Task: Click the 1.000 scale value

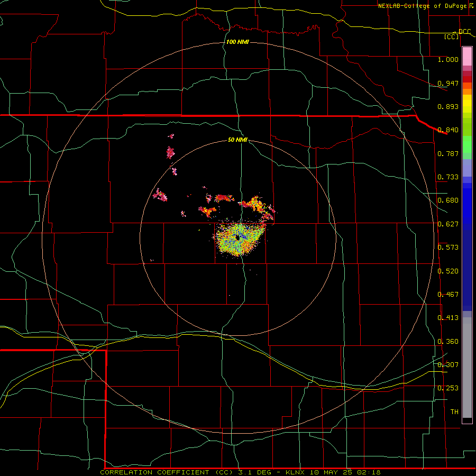Action: click(x=448, y=59)
